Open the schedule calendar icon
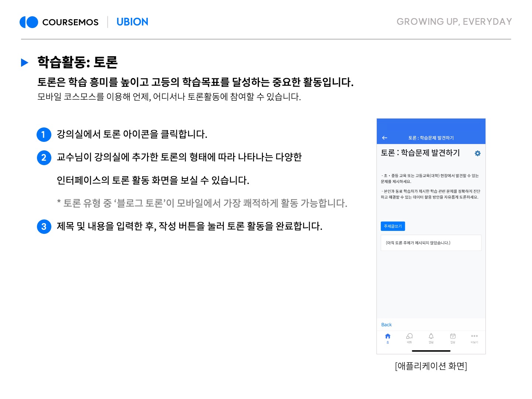This screenshot has width=532, height=399. click(x=453, y=337)
